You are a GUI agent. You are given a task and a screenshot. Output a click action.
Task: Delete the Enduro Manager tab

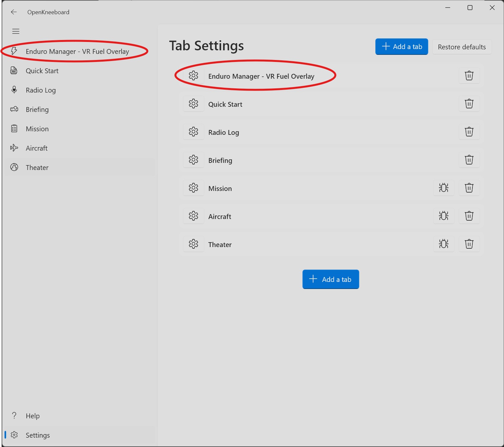[x=469, y=76]
